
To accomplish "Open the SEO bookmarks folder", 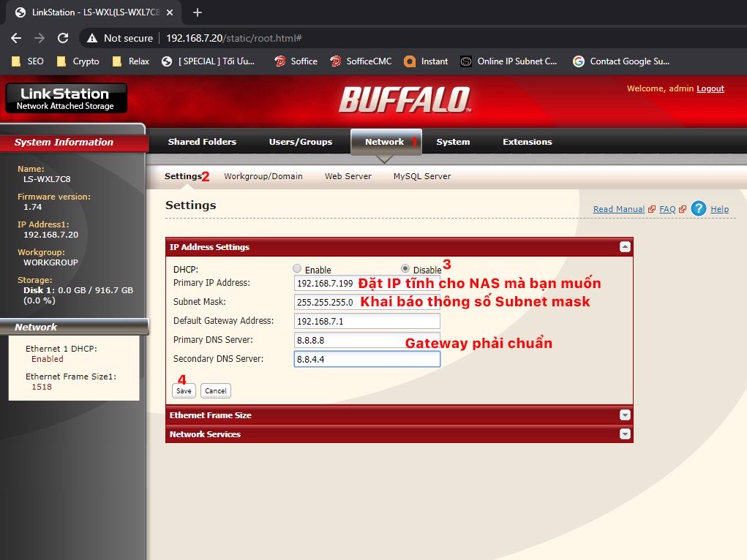I will coord(28,61).
